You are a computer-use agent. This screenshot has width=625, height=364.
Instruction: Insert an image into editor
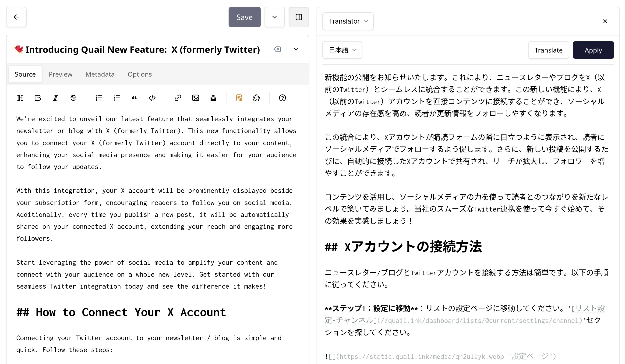pos(196,98)
